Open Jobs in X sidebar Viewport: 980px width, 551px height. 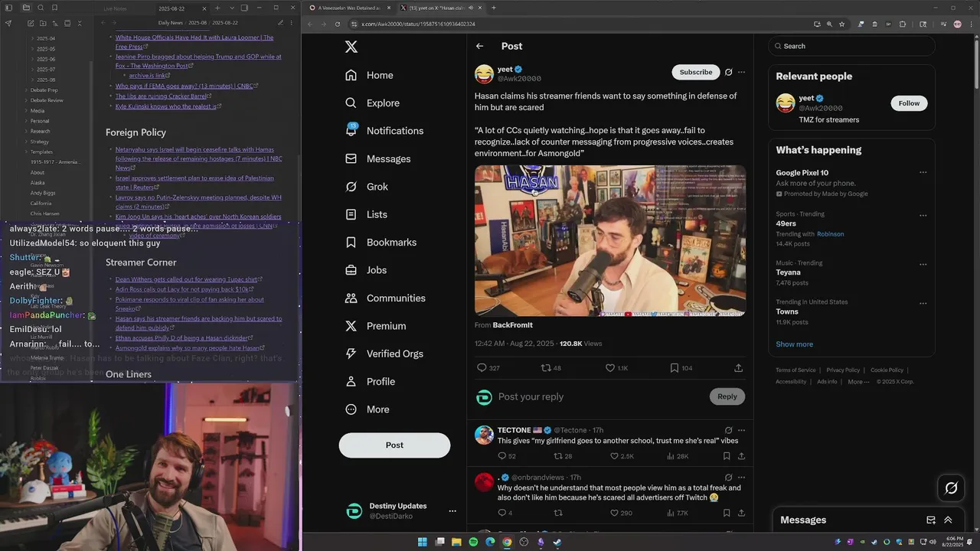click(x=366, y=270)
